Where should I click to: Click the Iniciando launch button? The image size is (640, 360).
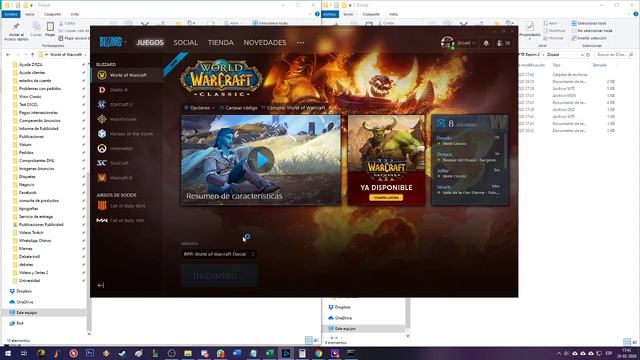click(219, 276)
